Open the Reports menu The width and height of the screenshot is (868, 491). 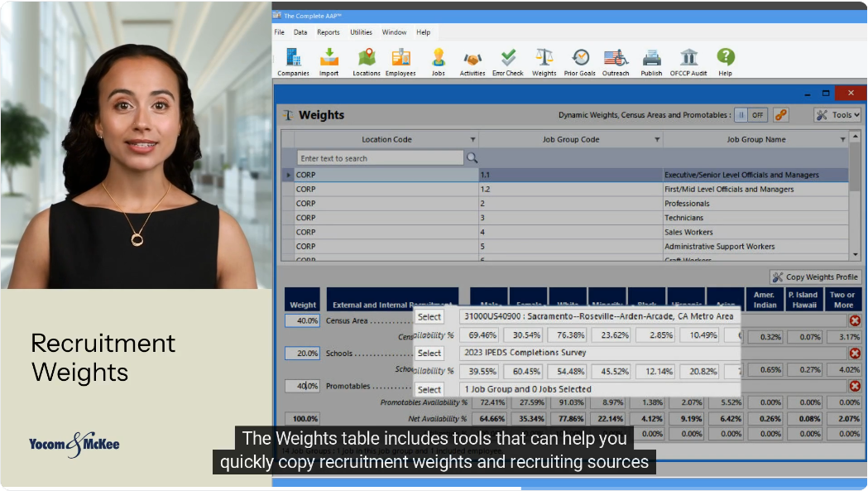click(x=328, y=32)
